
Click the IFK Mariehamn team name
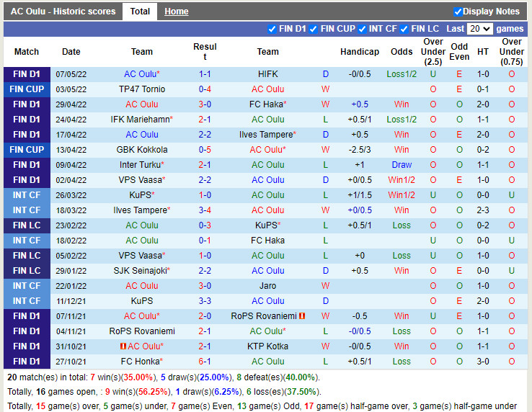point(140,120)
